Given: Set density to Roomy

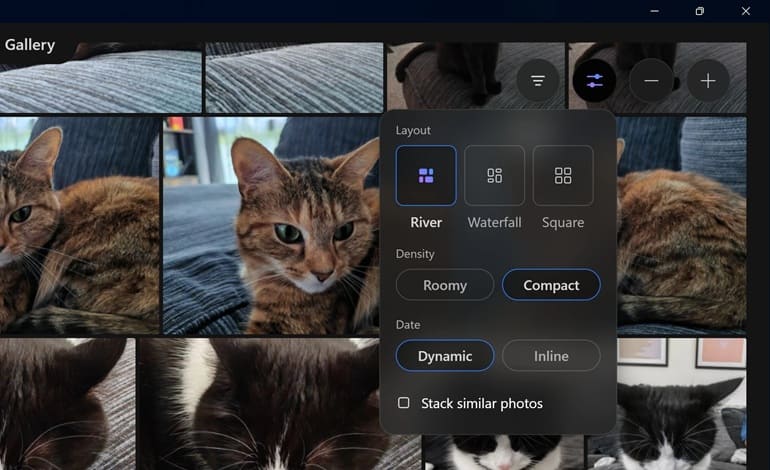Looking at the screenshot, I should [x=445, y=285].
